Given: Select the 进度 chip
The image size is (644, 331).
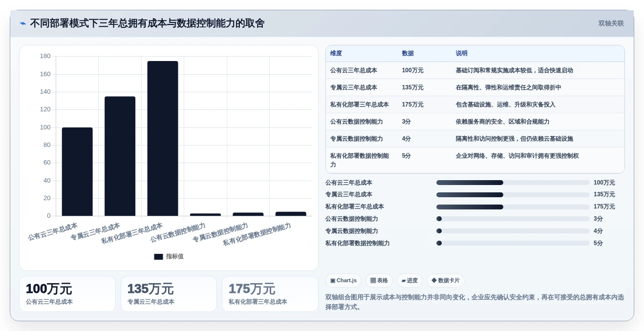Looking at the screenshot, I should (x=409, y=280).
